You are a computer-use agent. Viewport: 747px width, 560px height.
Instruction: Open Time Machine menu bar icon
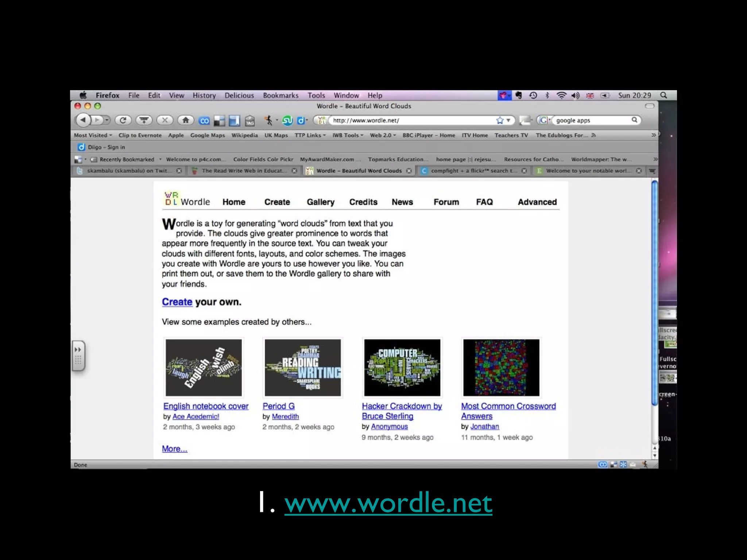533,96
